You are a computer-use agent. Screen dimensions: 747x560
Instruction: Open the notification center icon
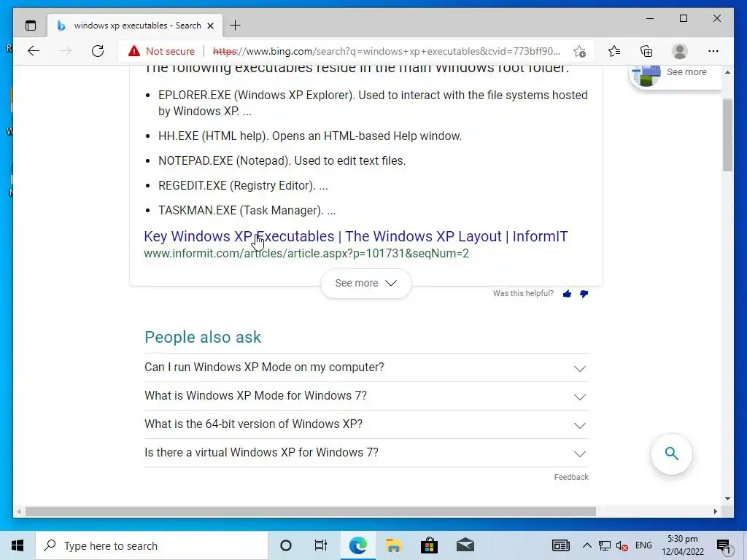pyautogui.click(x=724, y=545)
